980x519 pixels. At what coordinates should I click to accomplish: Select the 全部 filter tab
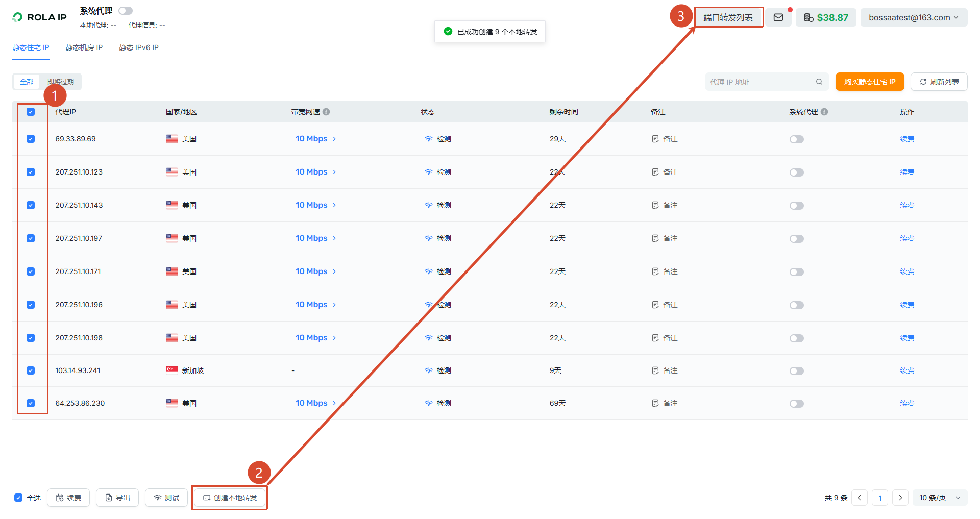(x=27, y=82)
